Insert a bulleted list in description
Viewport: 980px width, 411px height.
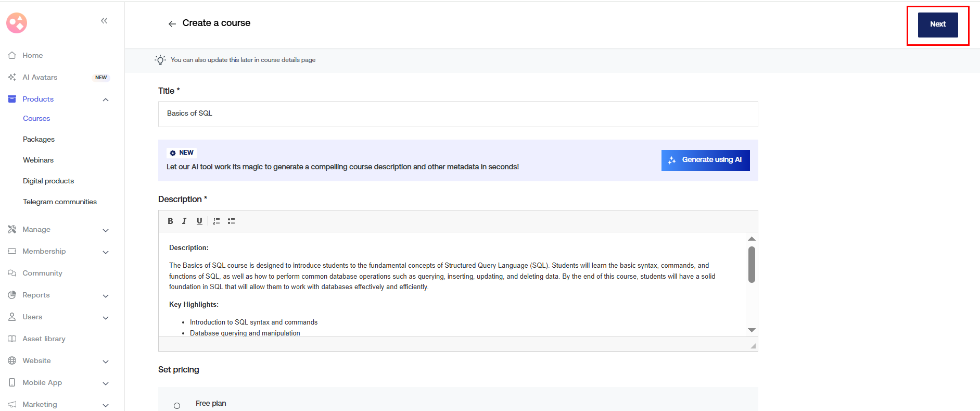point(231,221)
